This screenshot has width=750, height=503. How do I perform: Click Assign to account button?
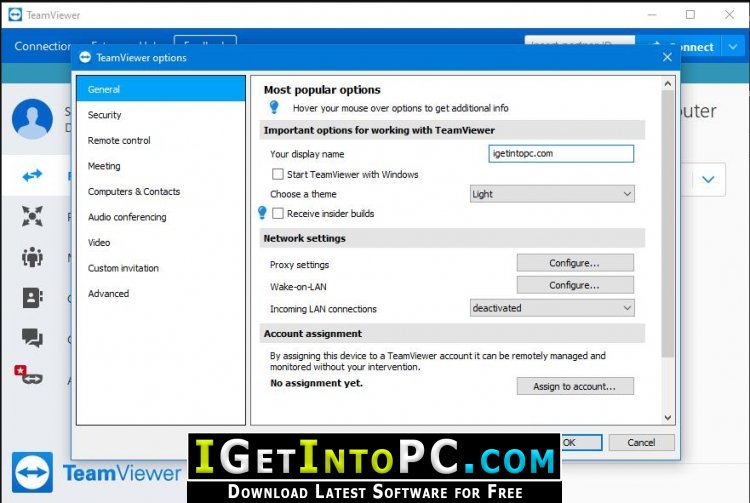tap(575, 386)
